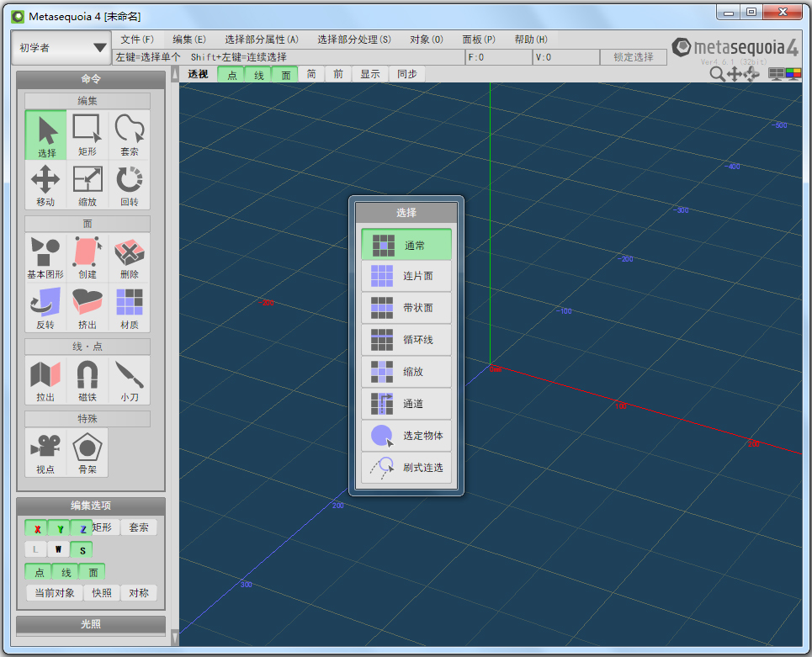Toggle 线 in edit options panel
Screen dimensions: 812x657
(66, 572)
